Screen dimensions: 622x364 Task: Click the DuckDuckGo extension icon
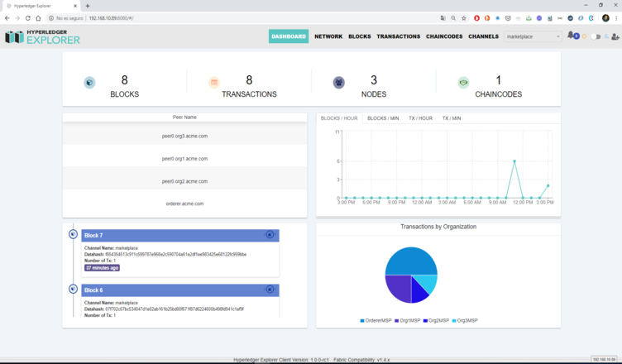(x=487, y=18)
